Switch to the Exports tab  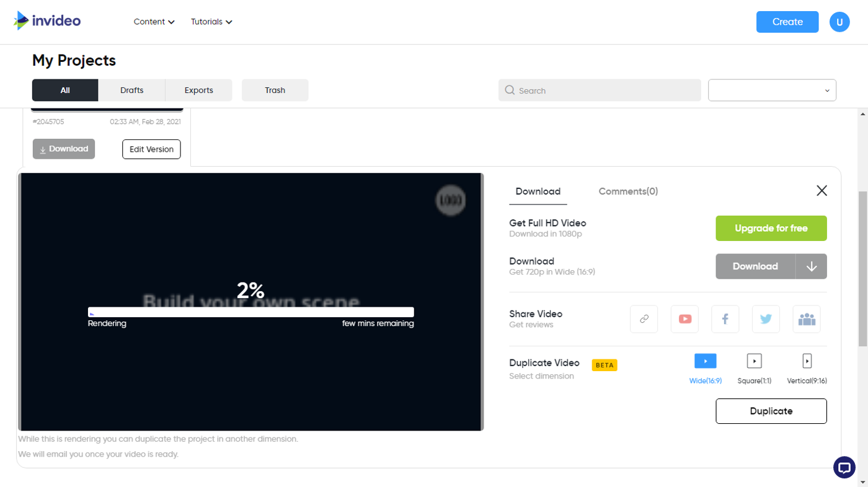pyautogui.click(x=198, y=90)
